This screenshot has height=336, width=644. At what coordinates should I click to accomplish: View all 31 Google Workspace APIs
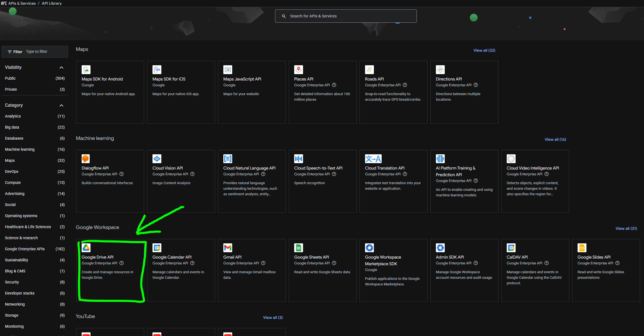coord(626,228)
